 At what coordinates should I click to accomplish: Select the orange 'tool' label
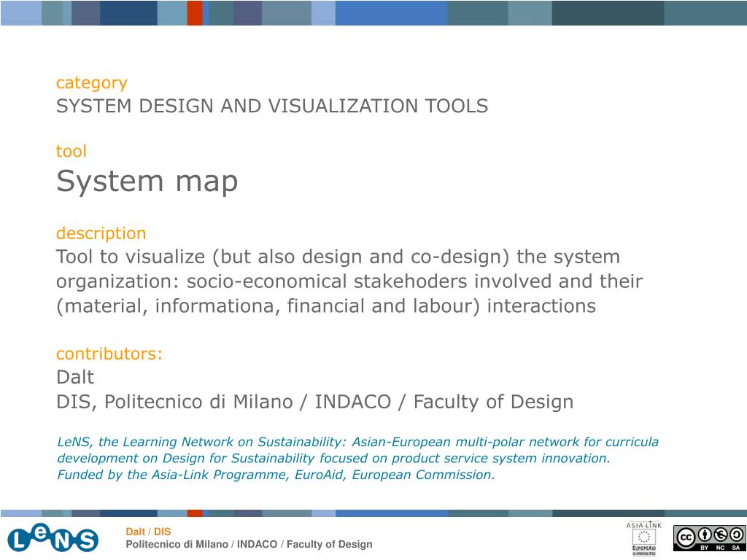click(x=71, y=152)
